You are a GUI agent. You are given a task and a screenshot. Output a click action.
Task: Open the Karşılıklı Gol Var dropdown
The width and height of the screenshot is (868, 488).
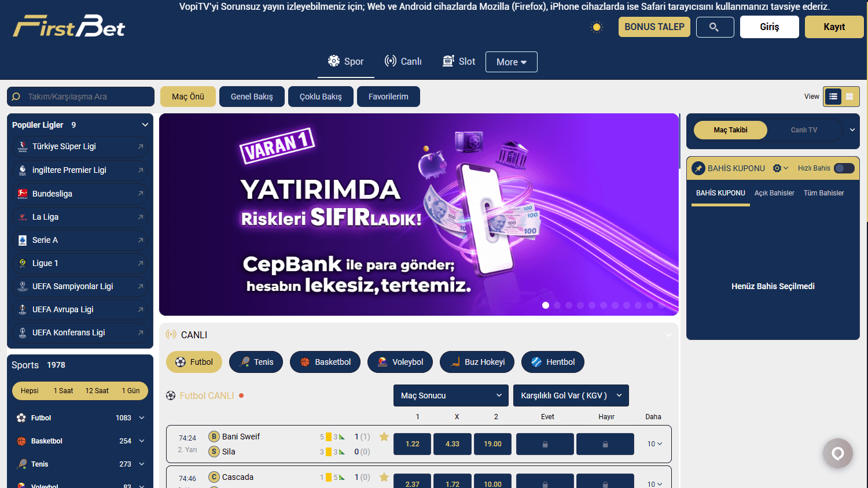[571, 395]
